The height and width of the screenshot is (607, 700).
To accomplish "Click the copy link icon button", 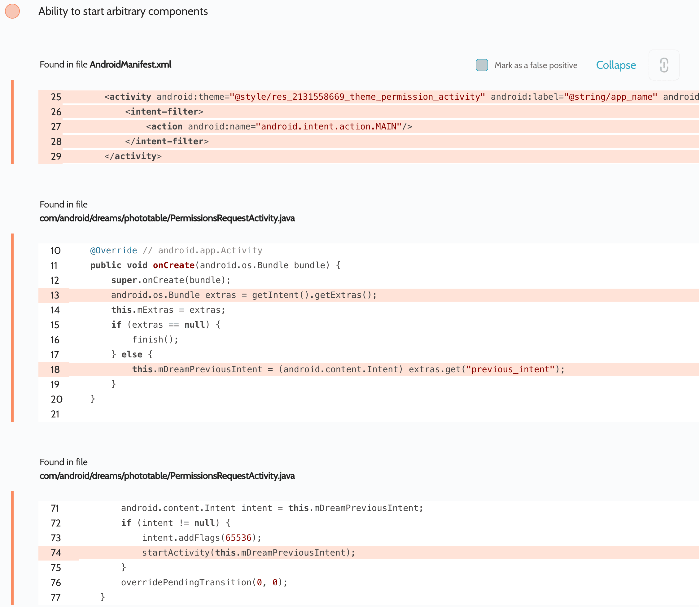I will (663, 65).
